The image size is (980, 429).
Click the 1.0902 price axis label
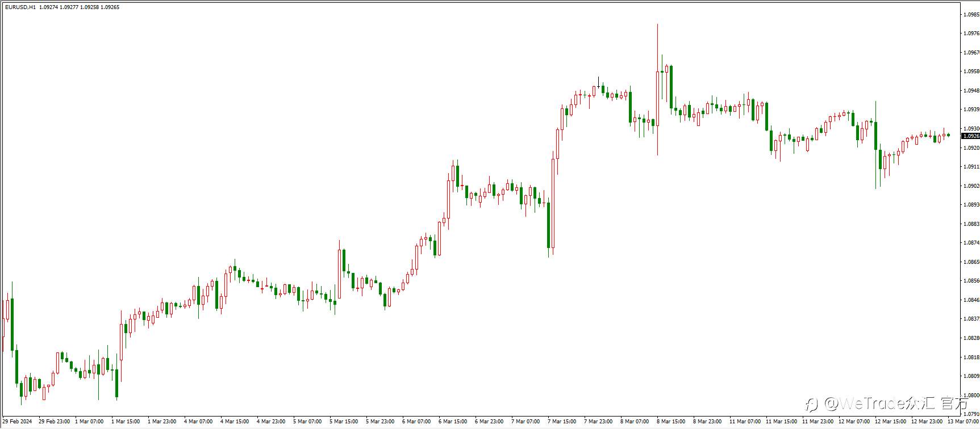(971, 186)
